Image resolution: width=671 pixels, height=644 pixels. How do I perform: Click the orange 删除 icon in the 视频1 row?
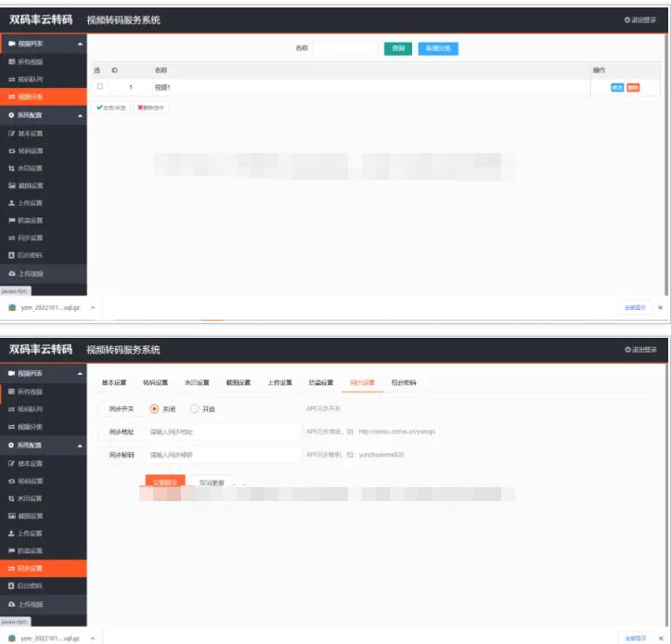pyautogui.click(x=633, y=87)
